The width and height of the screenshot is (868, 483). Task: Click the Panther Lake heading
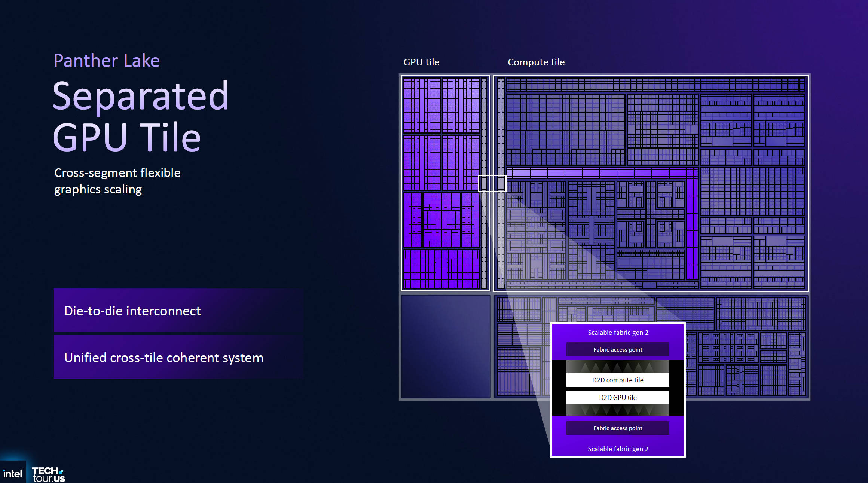[107, 61]
